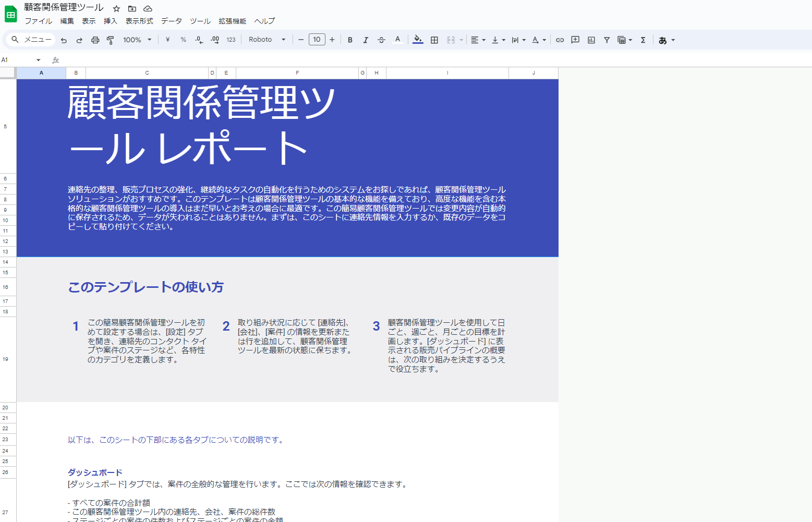Open the 拡張機能 menu
The image size is (812, 522).
[x=232, y=21]
